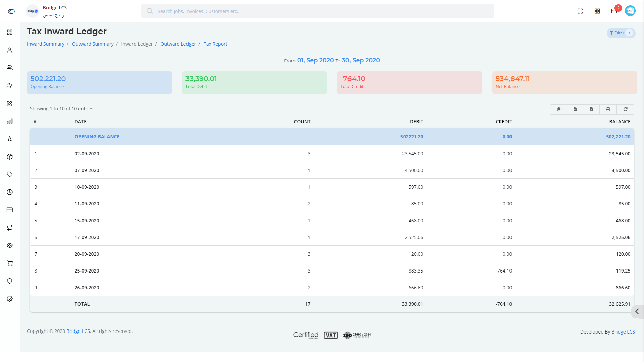
Task: Select the print icon for ledger
Action: pos(609,109)
